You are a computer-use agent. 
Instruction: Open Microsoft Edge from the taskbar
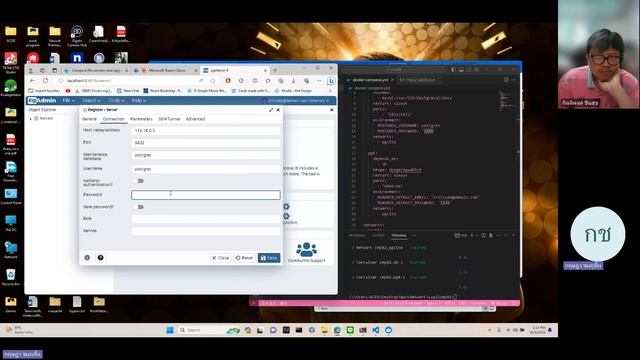click(x=337, y=330)
